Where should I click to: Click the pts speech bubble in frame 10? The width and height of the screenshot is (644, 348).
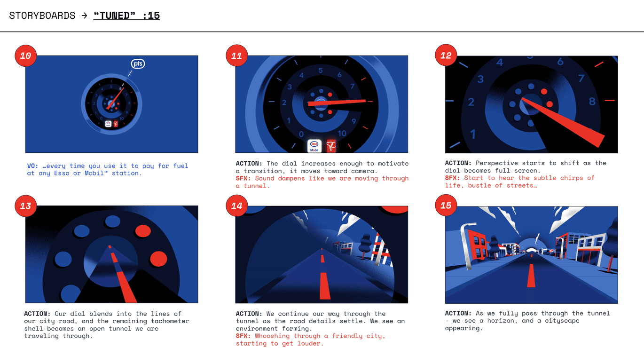coord(138,63)
